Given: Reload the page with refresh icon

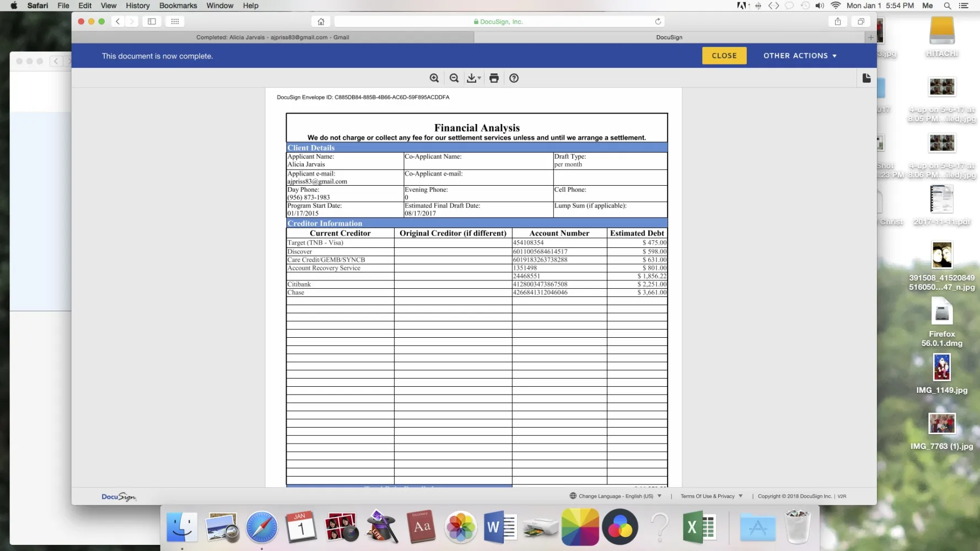Looking at the screenshot, I should [x=658, y=21].
